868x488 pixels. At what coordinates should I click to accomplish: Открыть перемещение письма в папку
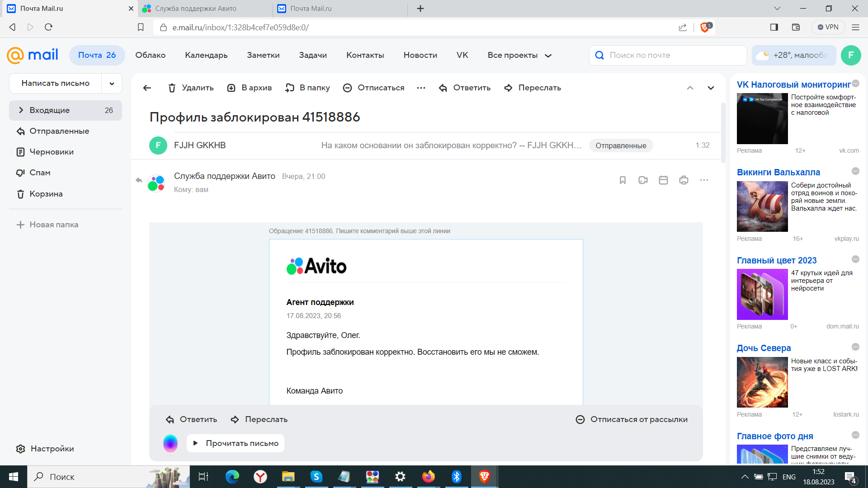[307, 88]
